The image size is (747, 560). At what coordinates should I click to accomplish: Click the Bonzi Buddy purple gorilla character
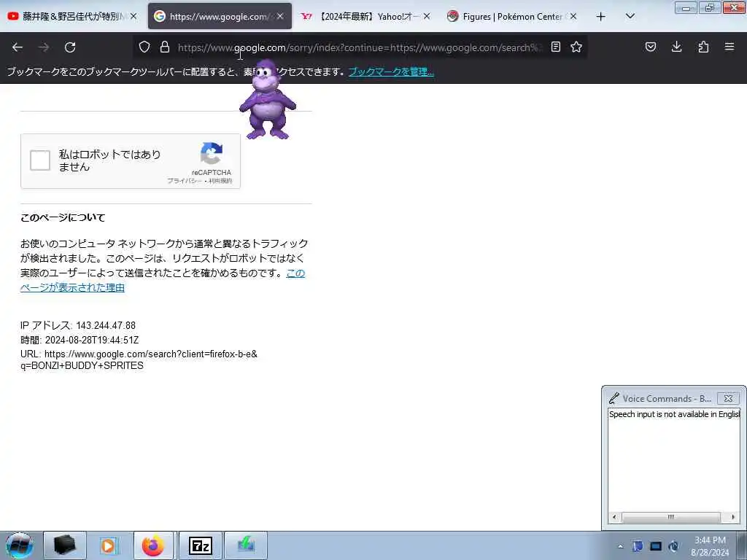(x=267, y=99)
